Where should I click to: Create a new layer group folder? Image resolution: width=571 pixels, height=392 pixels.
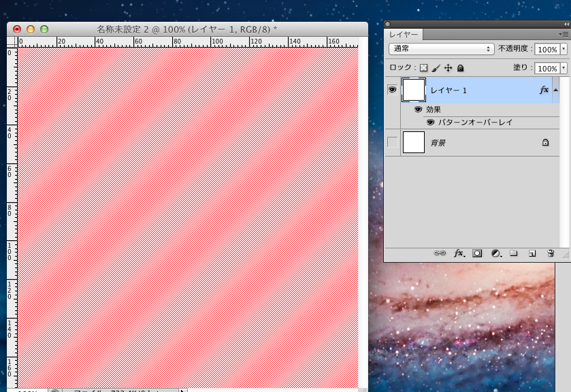(514, 253)
